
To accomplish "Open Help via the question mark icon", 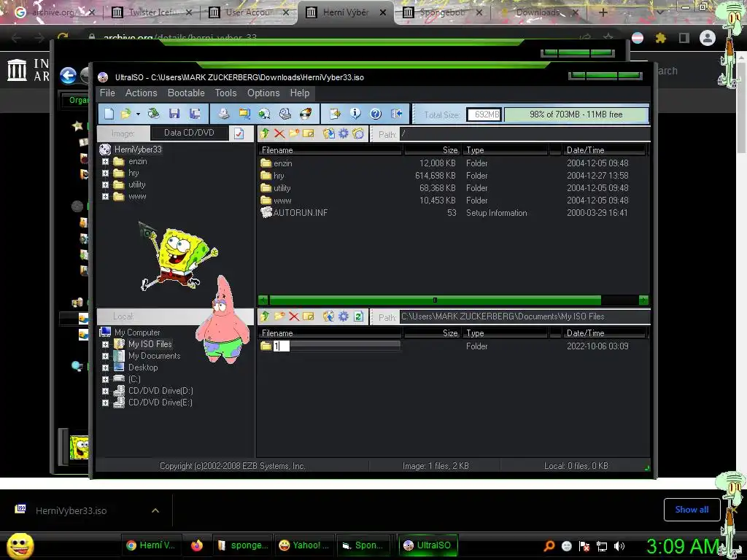I will (376, 113).
